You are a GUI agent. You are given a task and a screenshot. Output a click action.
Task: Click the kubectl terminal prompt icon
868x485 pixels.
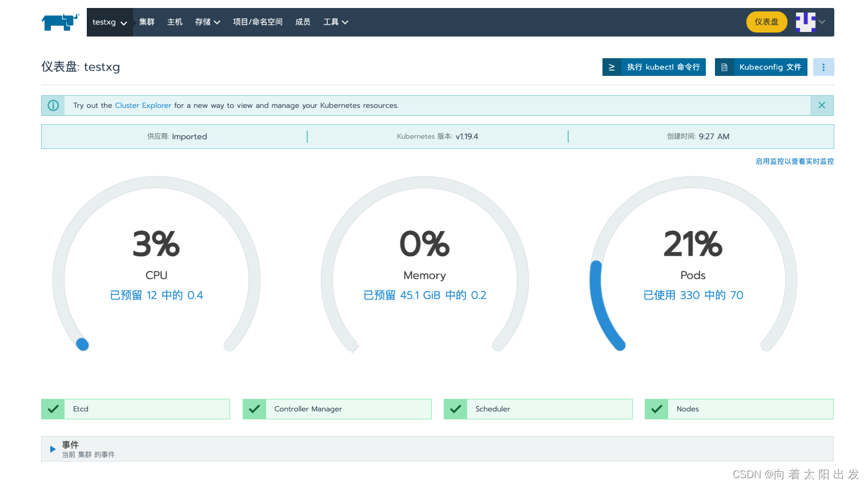[x=612, y=67]
